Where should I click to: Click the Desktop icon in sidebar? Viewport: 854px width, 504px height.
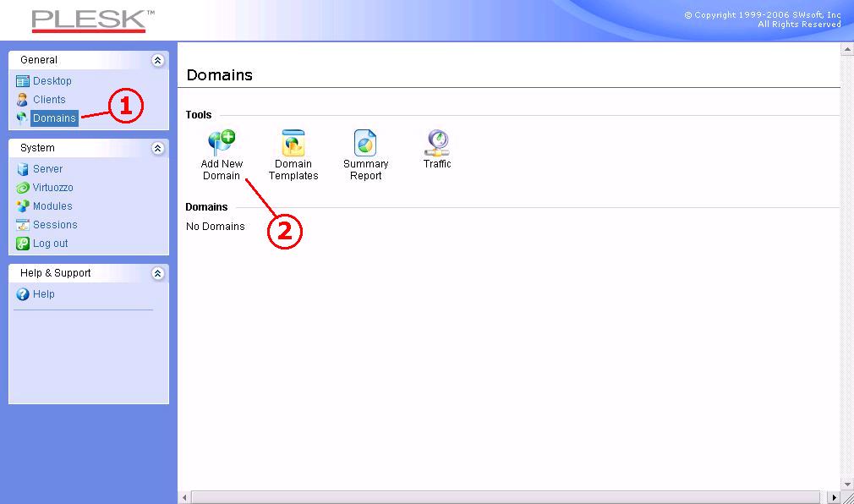point(23,81)
